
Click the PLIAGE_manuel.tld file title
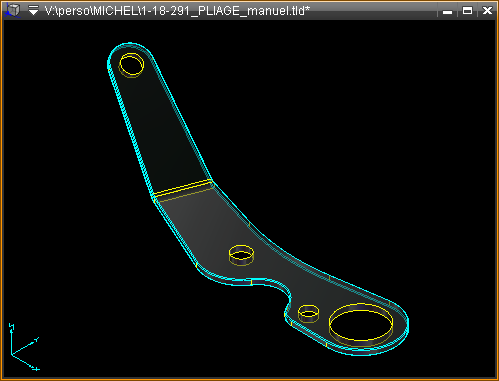177,11
